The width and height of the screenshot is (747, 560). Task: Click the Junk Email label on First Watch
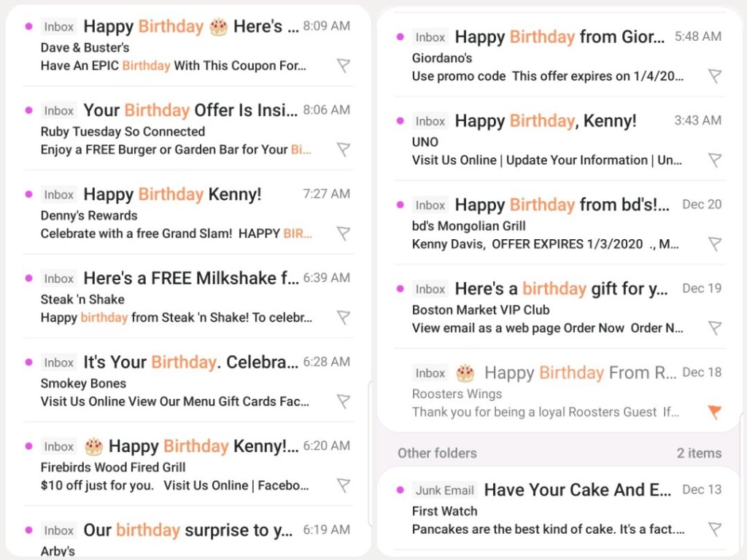pyautogui.click(x=444, y=491)
